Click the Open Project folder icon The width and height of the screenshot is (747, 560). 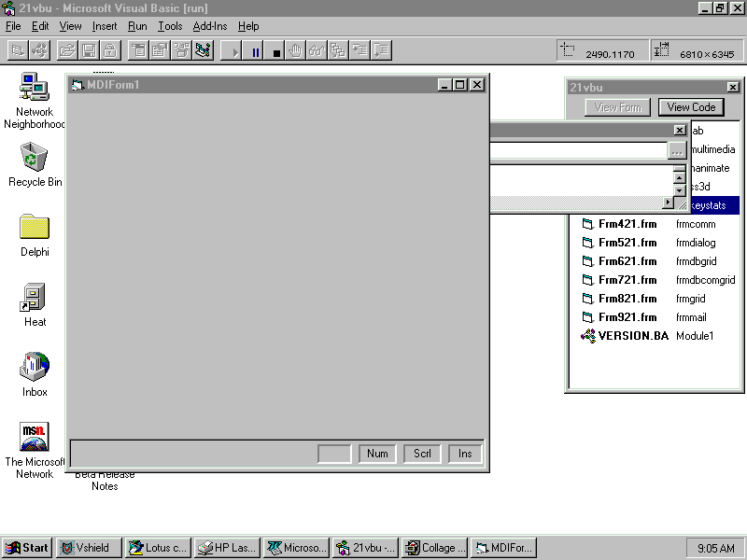point(66,50)
